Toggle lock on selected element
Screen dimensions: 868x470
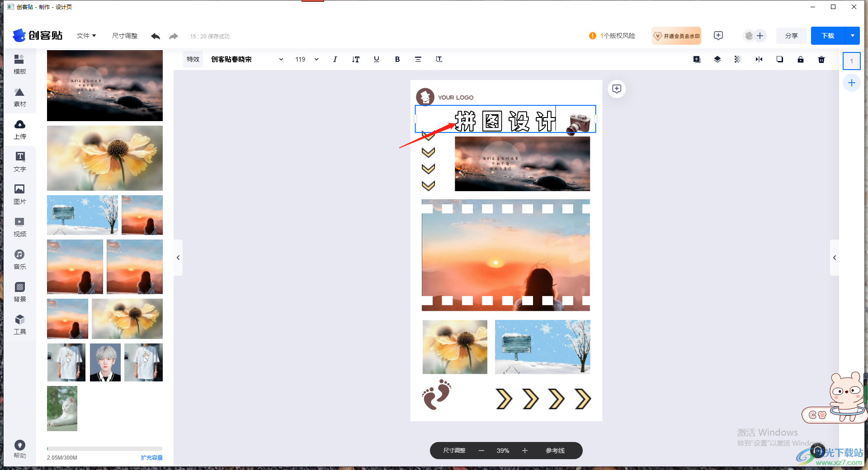coord(801,59)
